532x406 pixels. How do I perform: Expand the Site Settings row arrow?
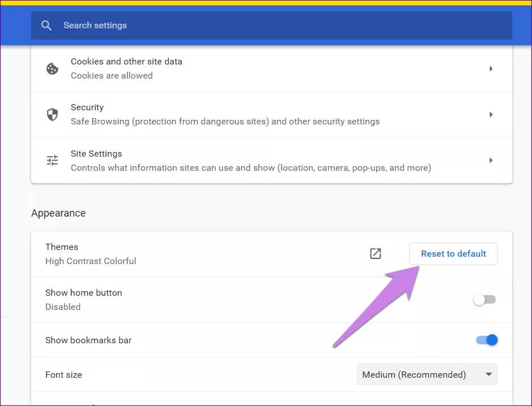click(x=491, y=161)
